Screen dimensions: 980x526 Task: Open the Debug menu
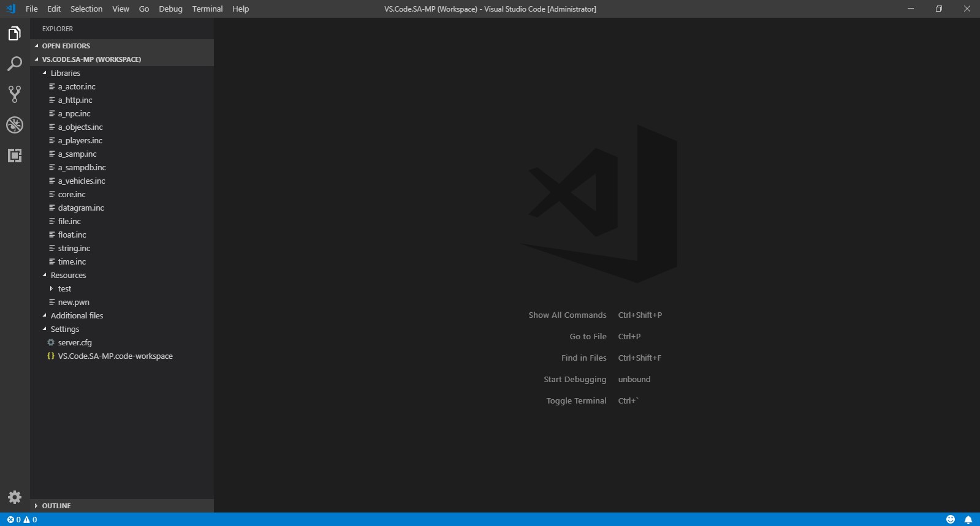tap(170, 9)
